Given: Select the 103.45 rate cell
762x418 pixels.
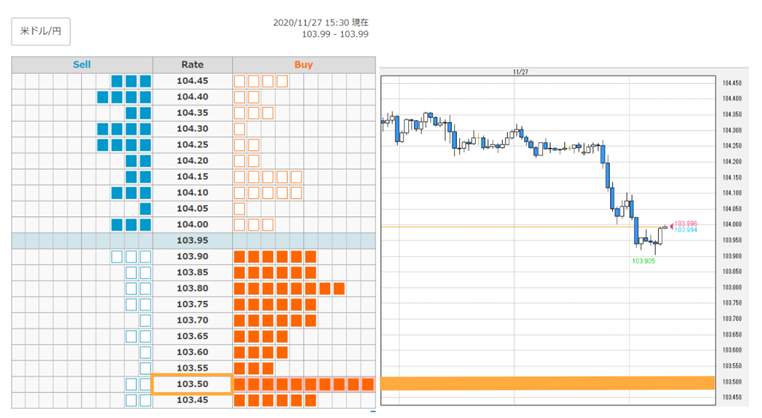Looking at the screenshot, I should point(192,400).
